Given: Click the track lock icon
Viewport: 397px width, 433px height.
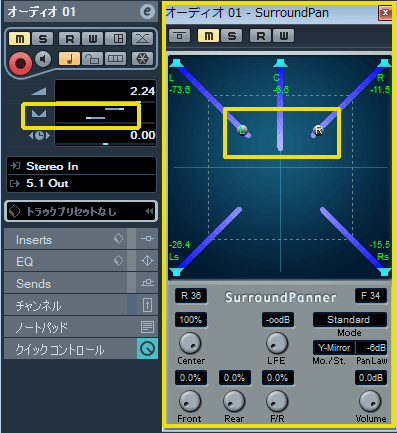Looking at the screenshot, I should pos(92,59).
